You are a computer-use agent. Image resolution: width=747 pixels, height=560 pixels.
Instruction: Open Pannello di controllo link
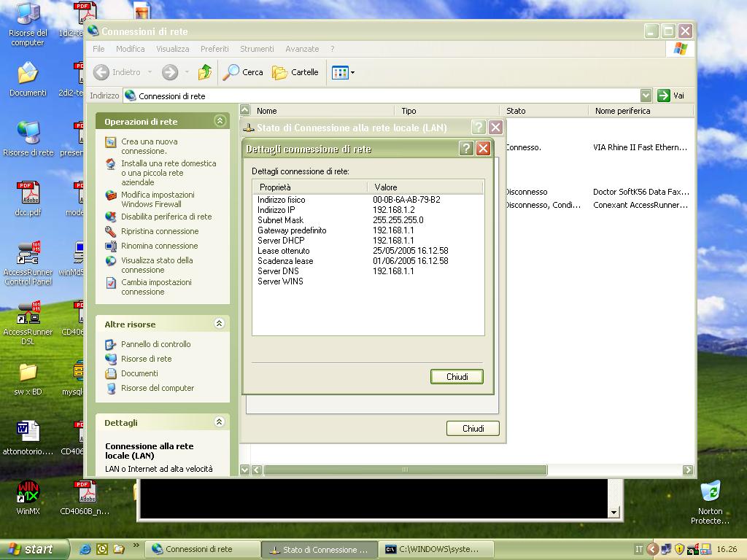pyautogui.click(x=155, y=344)
